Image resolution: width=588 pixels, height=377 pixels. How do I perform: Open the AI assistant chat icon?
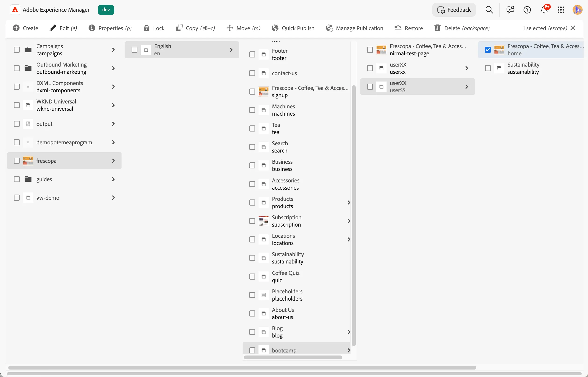pos(510,10)
